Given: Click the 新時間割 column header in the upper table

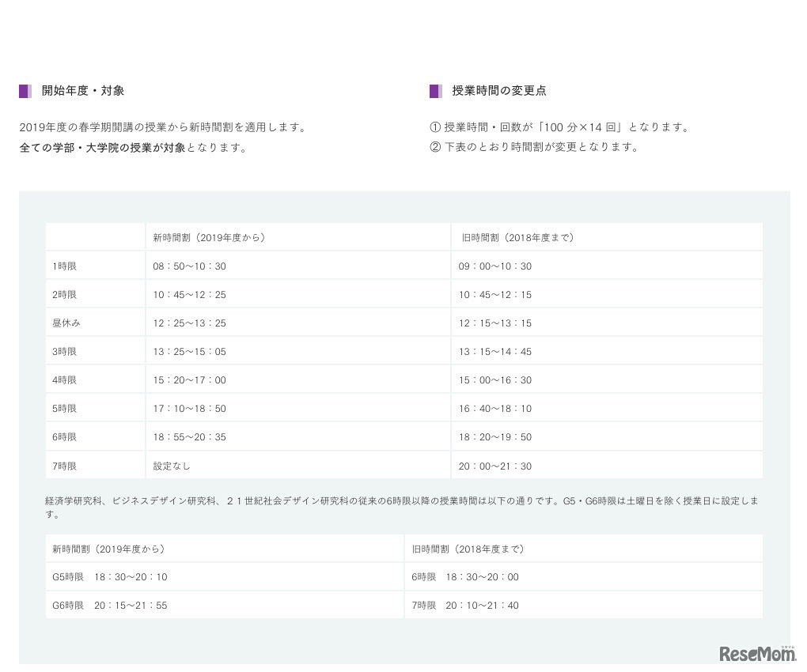Looking at the screenshot, I should tap(209, 237).
